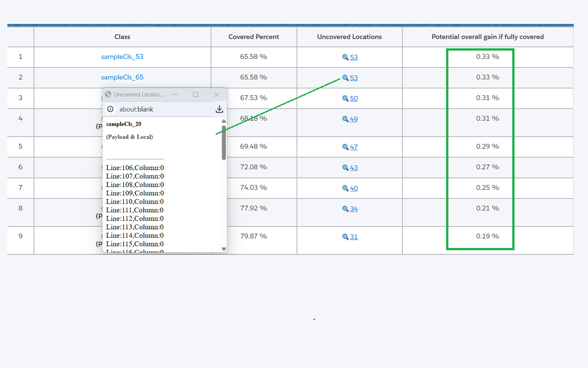Screen dimensions: 588x368
Task: Click the magnifier icon next to link 43
Action: (x=345, y=167)
